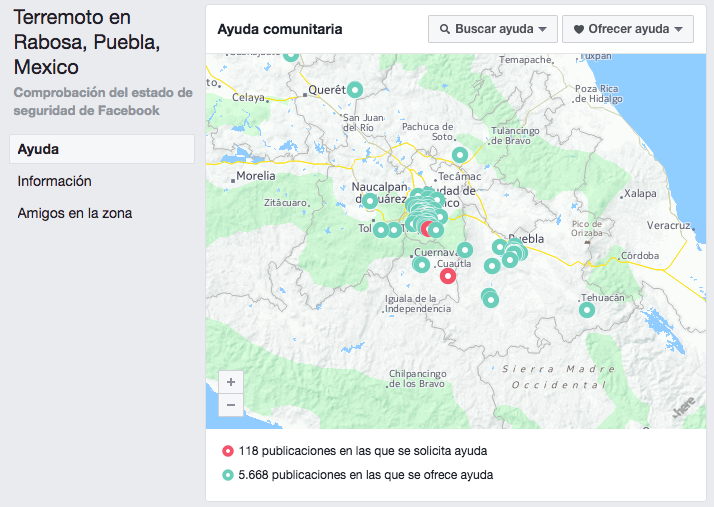Click the 'Ayuda comunitaria' heading
This screenshot has width=714, height=507.
[280, 29]
